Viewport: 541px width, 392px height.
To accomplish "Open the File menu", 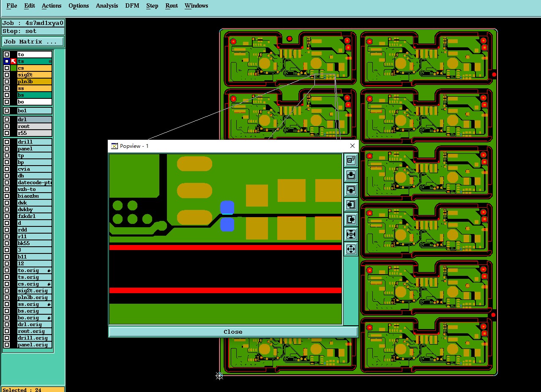I will point(12,5).
